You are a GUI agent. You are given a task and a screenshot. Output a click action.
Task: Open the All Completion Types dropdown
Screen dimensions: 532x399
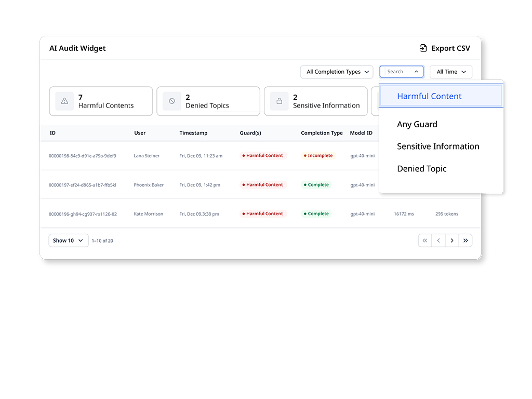click(x=337, y=72)
